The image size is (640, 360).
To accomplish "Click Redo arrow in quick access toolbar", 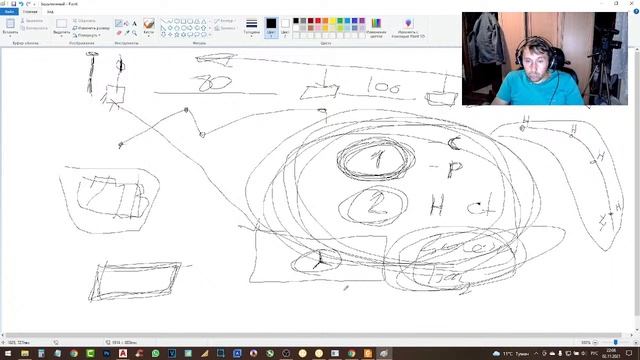I will click(28, 4).
